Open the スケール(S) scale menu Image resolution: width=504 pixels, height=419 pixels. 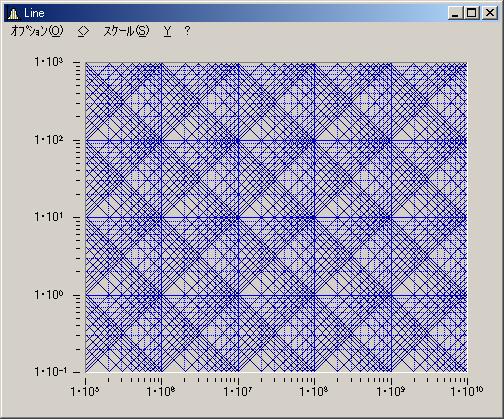pos(126,31)
